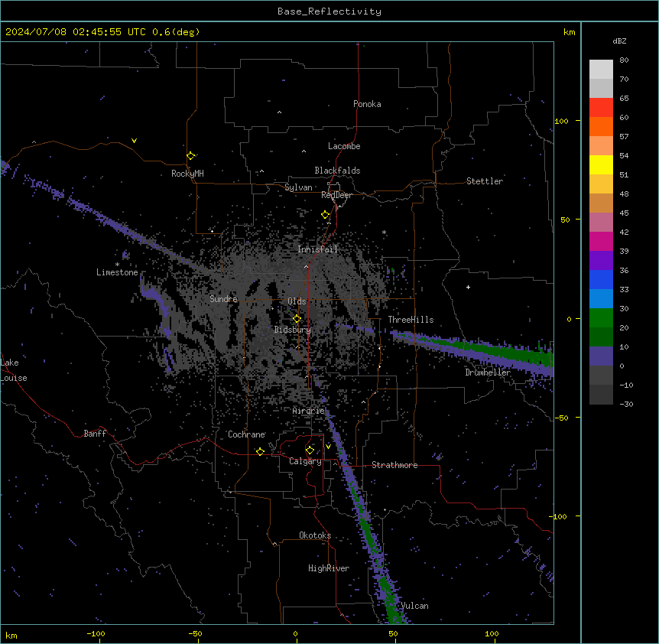Click the km unit label in the top right
Screen dimensions: 659x644
569,32
